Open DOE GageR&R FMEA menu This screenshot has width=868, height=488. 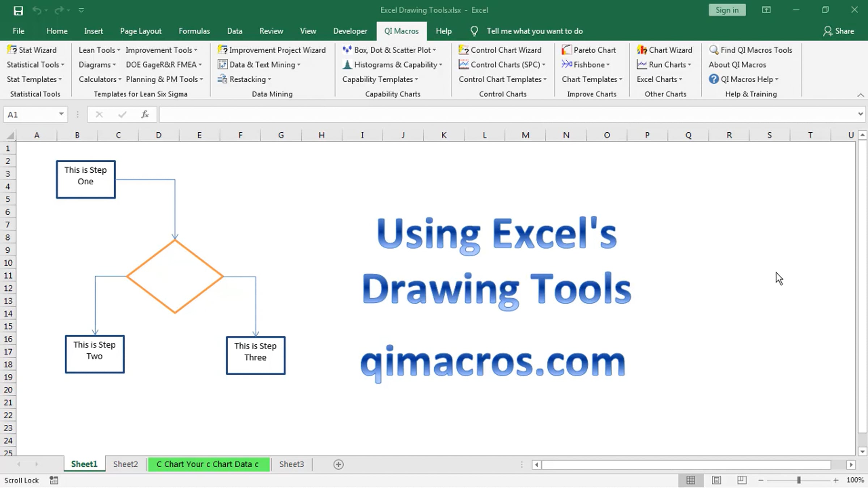point(164,65)
